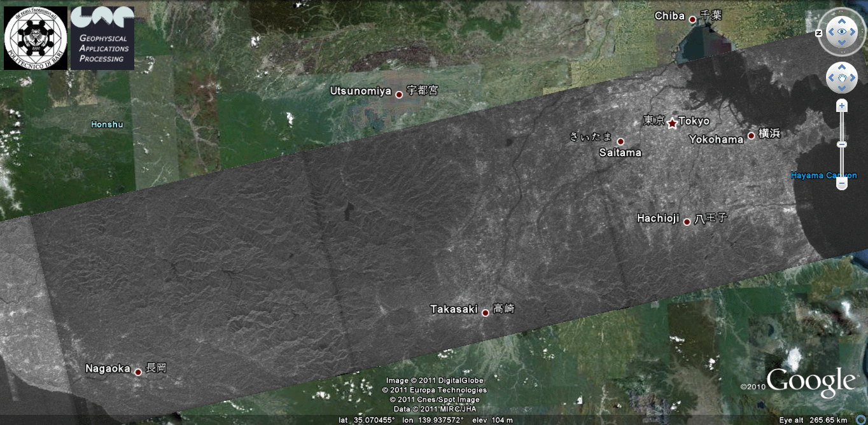Click the look-down arrow on the eye joystick
868x425 pixels.
[841, 43]
